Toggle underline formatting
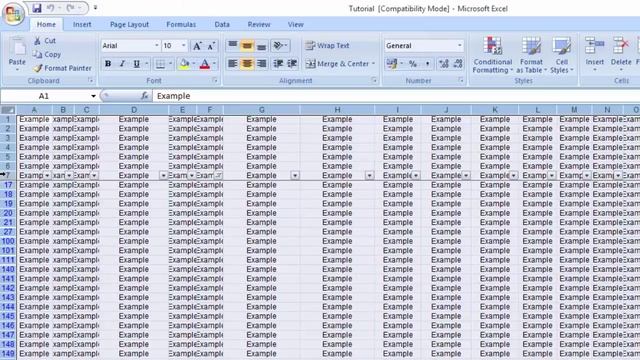This screenshot has height=360, width=640. coord(136,64)
